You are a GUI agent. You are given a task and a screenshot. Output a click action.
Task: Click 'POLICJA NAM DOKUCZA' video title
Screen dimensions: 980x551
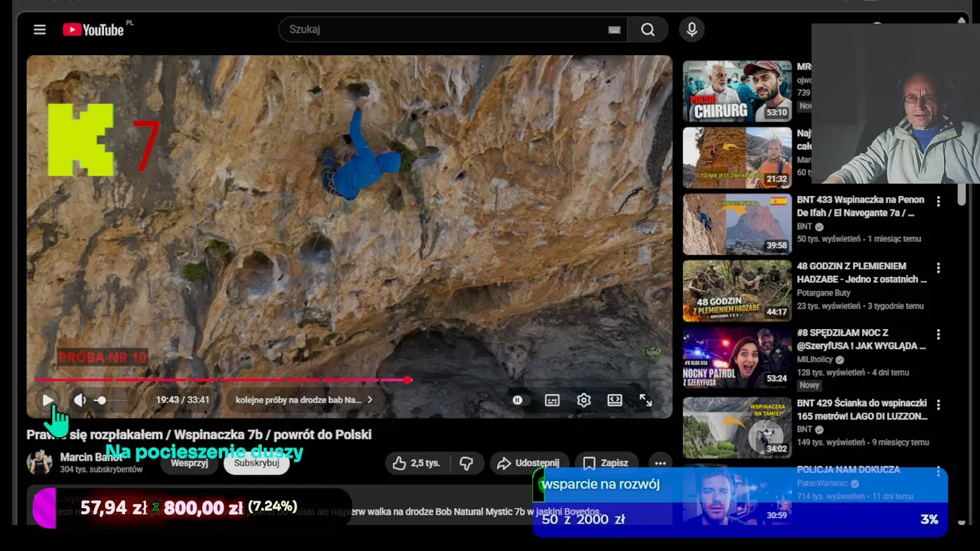[x=848, y=470]
